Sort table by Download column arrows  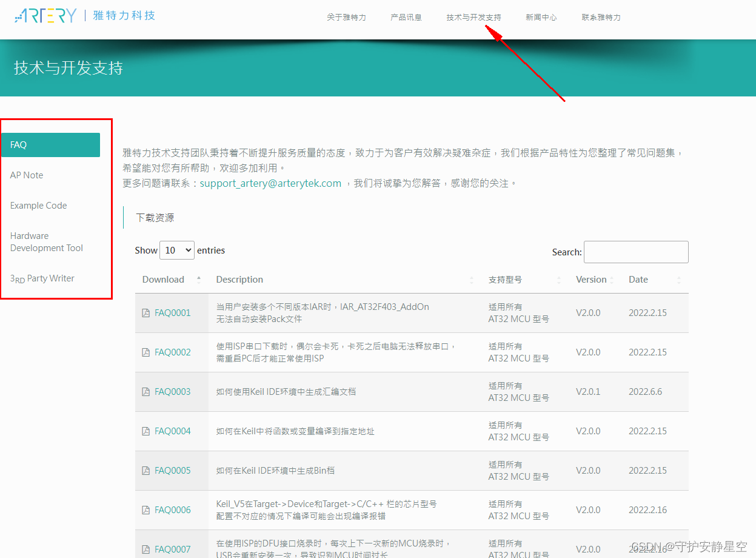point(199,280)
